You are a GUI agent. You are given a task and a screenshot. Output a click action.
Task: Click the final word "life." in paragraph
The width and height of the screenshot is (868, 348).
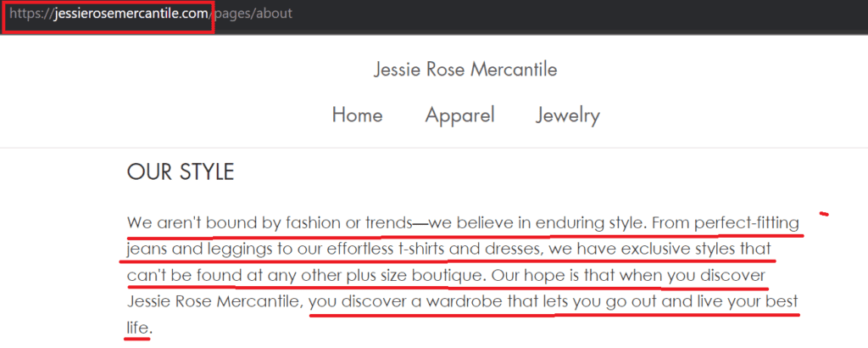[x=140, y=328]
